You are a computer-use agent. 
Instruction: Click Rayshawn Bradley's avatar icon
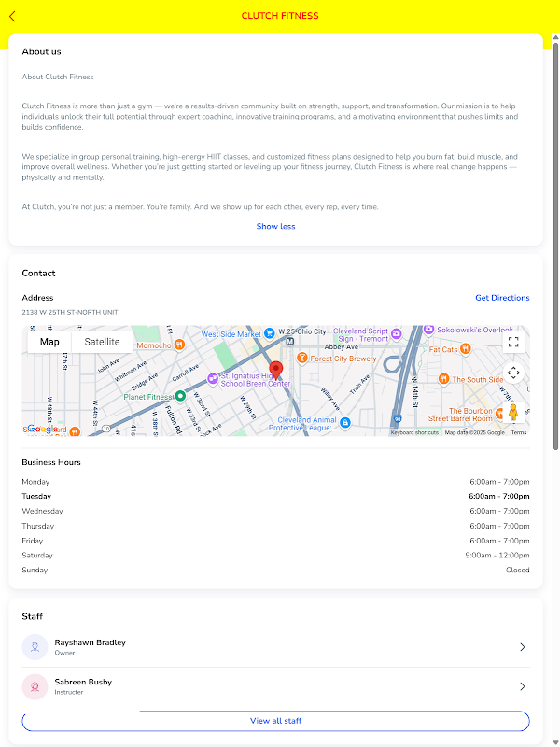tap(35, 647)
